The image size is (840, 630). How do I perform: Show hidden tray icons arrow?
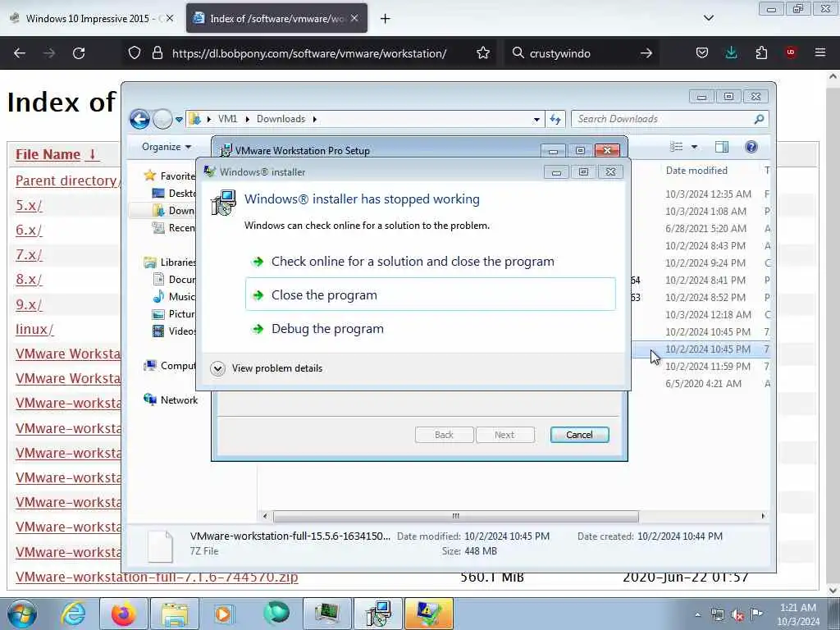tap(697, 614)
